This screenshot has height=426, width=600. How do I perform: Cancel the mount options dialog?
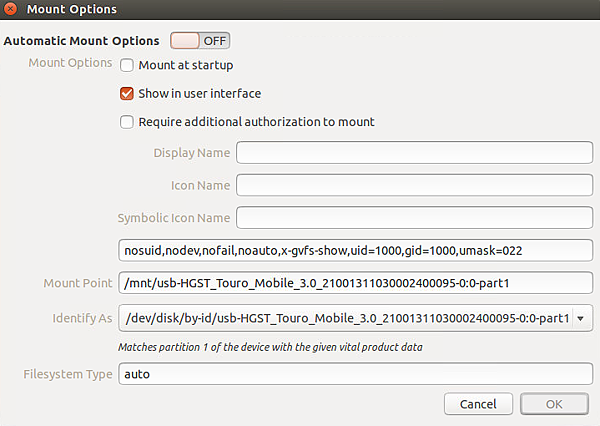478,404
